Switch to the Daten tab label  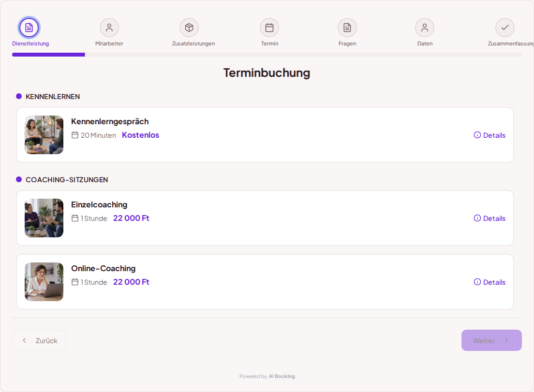[425, 44]
